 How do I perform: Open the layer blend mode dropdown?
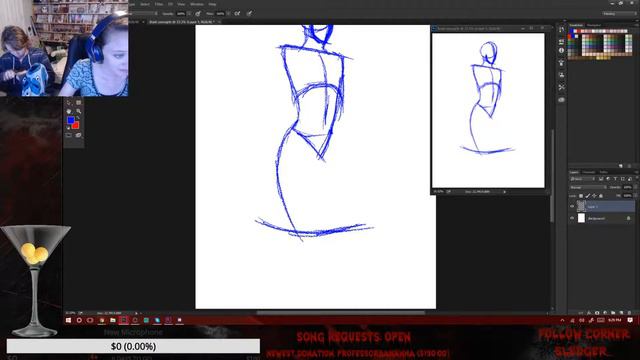[588, 187]
